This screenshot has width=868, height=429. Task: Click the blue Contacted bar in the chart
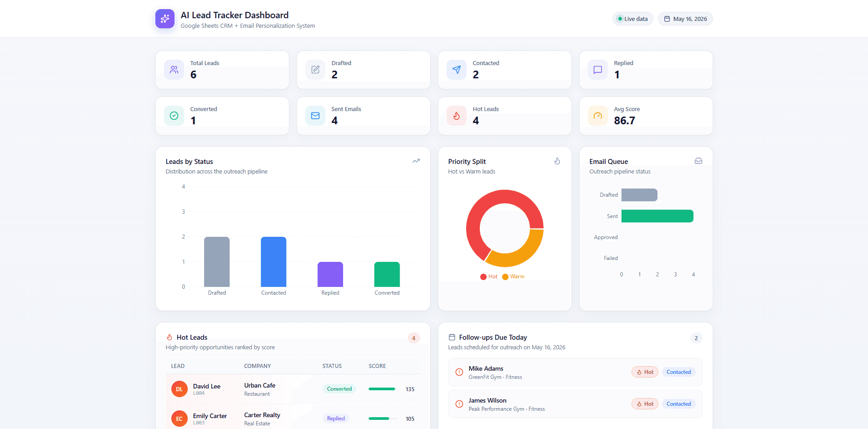pos(273,262)
